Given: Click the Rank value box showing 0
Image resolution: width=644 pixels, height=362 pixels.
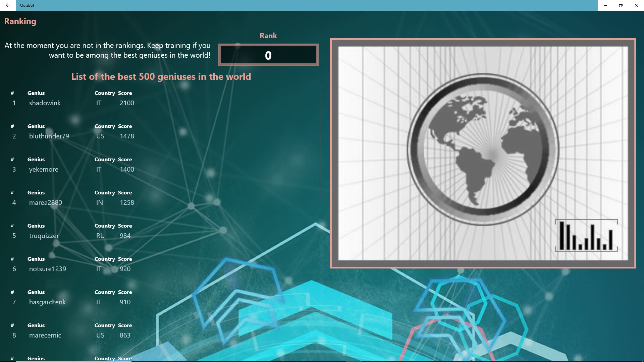Looking at the screenshot, I should [268, 55].
